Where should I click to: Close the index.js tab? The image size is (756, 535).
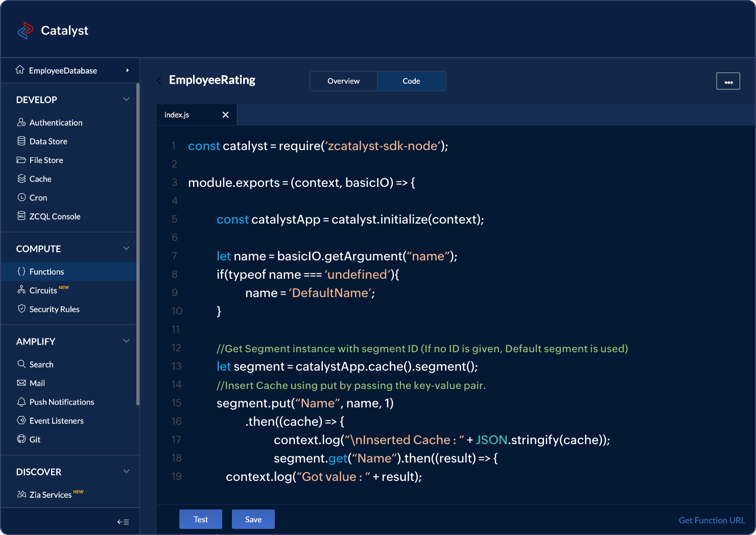(225, 115)
